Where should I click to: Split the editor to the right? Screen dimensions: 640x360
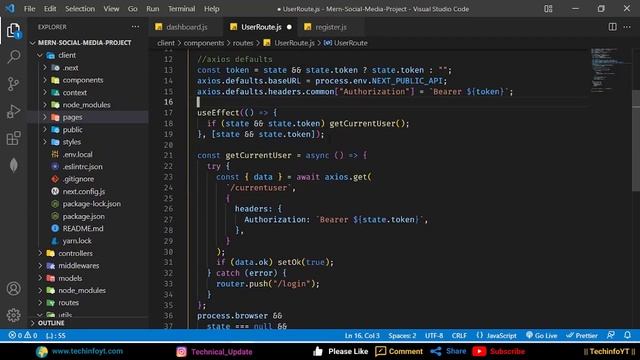612,27
